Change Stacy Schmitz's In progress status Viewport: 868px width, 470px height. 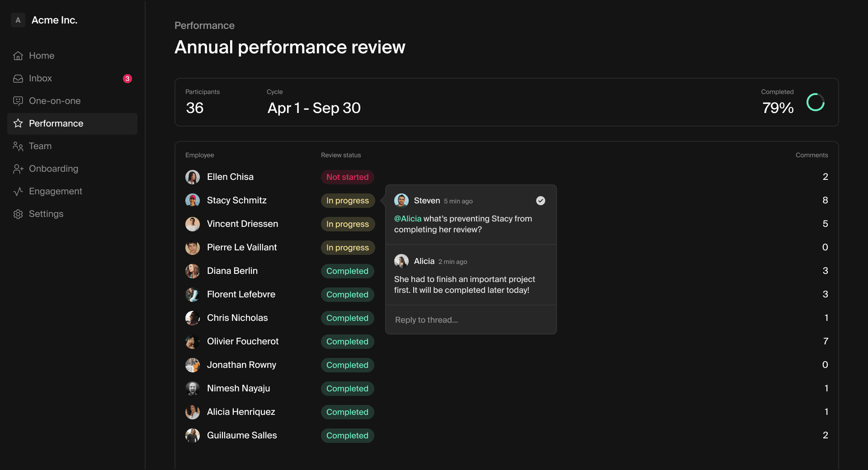click(x=347, y=200)
